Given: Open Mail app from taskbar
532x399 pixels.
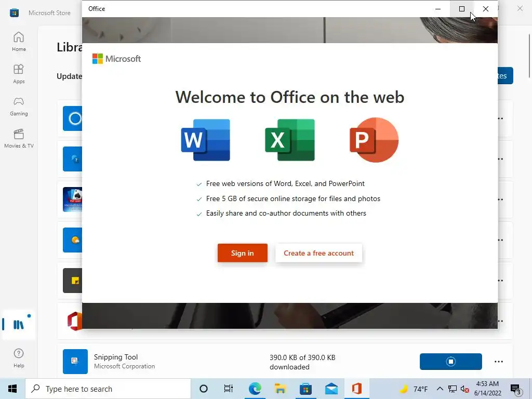Looking at the screenshot, I should pos(331,389).
